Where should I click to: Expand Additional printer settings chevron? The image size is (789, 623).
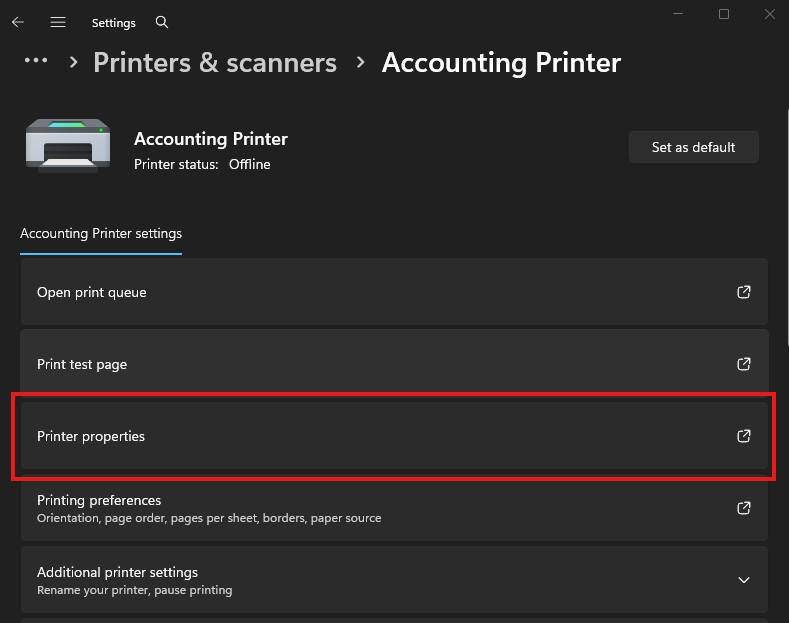743,580
